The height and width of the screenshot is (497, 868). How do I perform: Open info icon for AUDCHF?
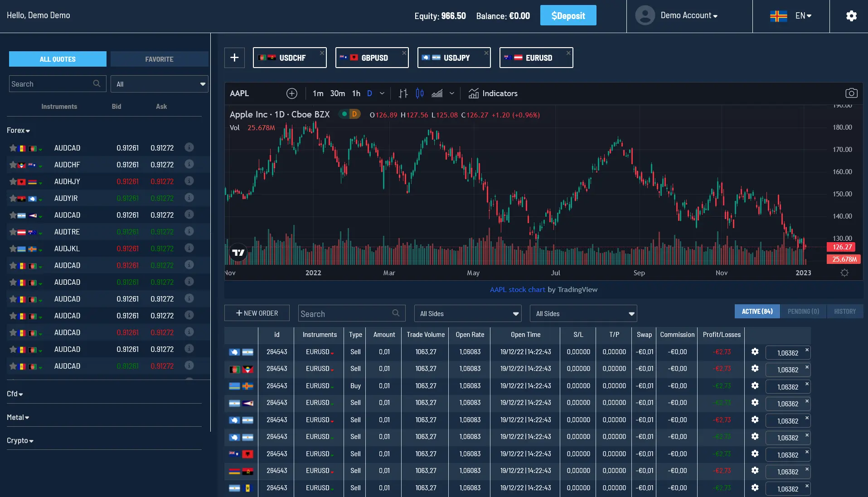pyautogui.click(x=189, y=164)
